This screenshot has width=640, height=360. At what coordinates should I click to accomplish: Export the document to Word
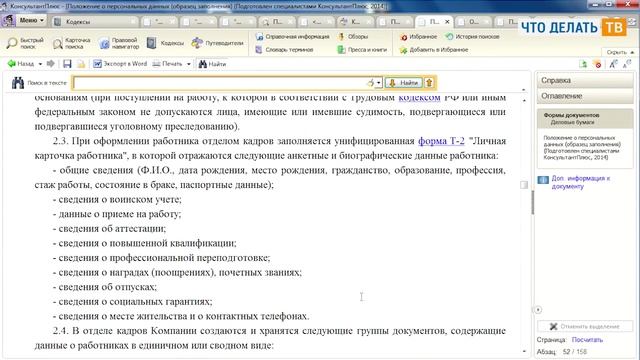tap(120, 64)
